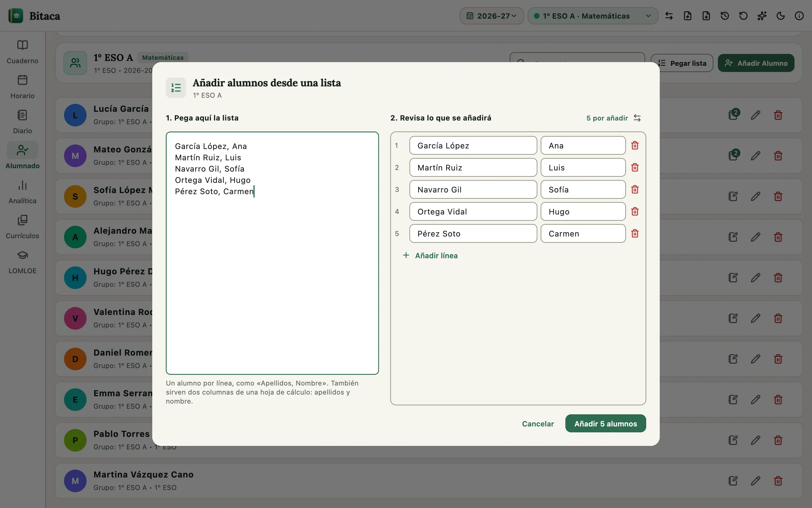Image resolution: width=812 pixels, height=508 pixels.
Task: Edit student Mateo González with pencil icon
Action: coord(755,156)
